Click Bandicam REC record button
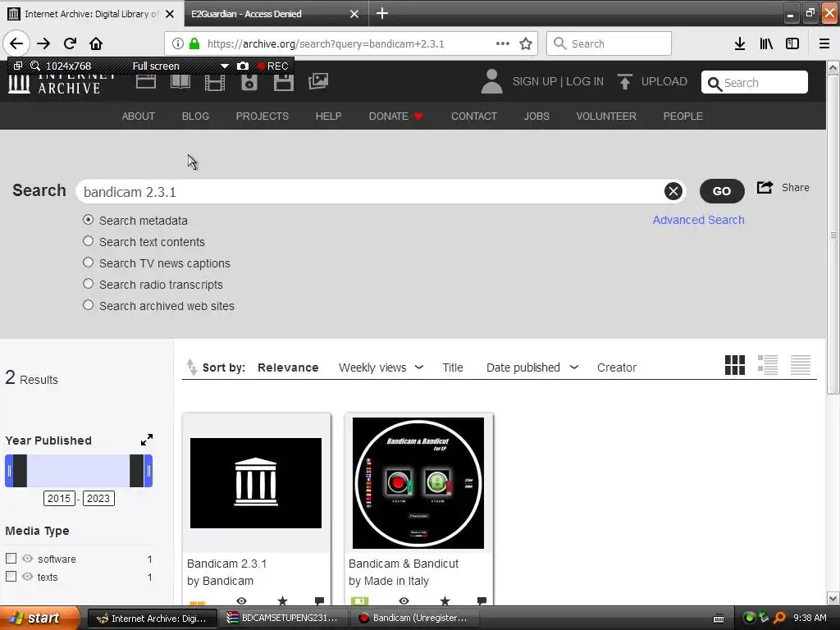This screenshot has height=630, width=840. pyautogui.click(x=272, y=66)
